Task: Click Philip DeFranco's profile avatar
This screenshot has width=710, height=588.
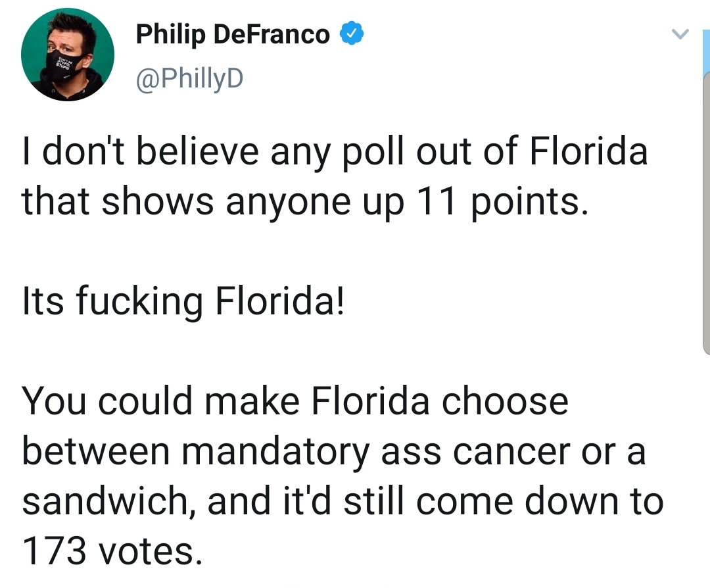Action: [68, 55]
